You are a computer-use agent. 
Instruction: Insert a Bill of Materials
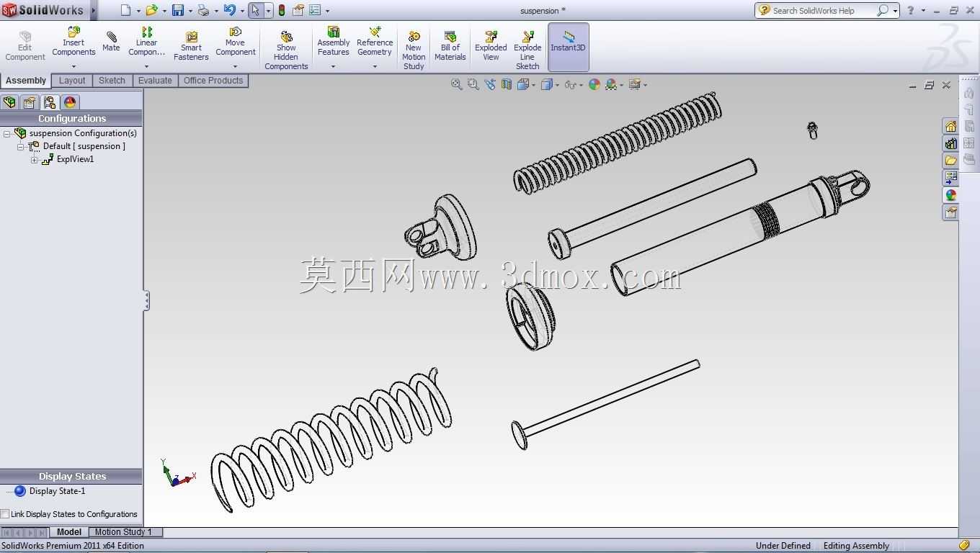pos(450,46)
